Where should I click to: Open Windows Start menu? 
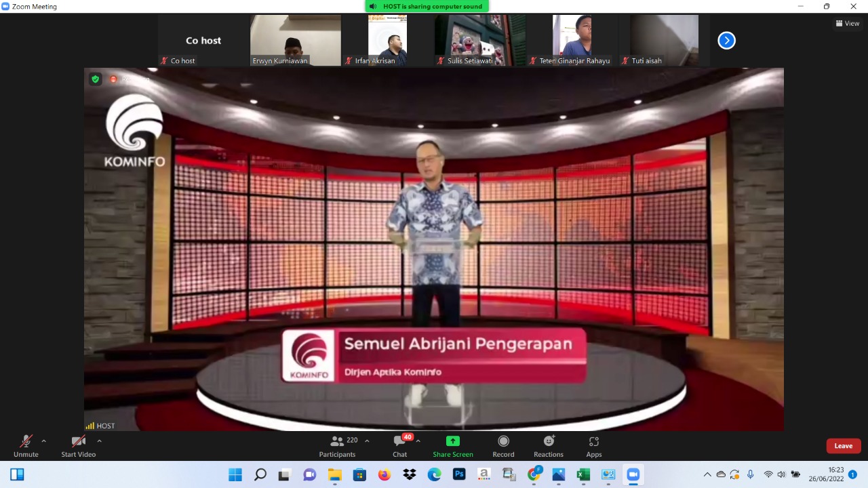click(x=235, y=474)
